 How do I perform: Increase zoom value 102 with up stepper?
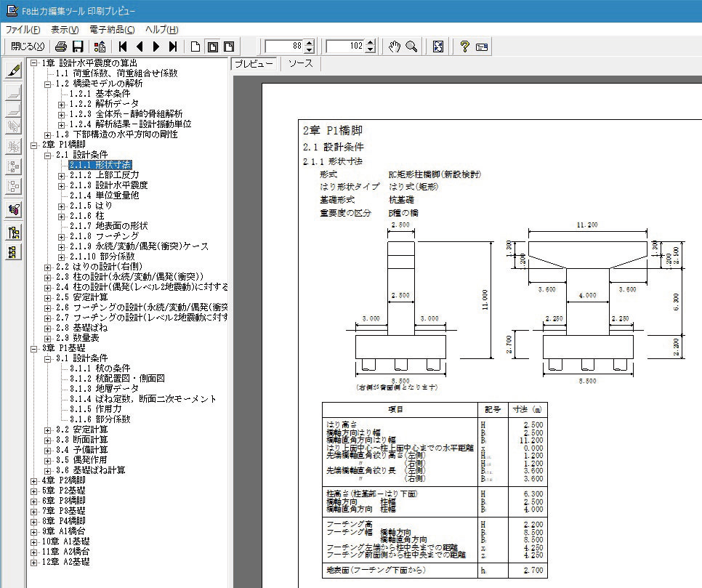[x=370, y=43]
